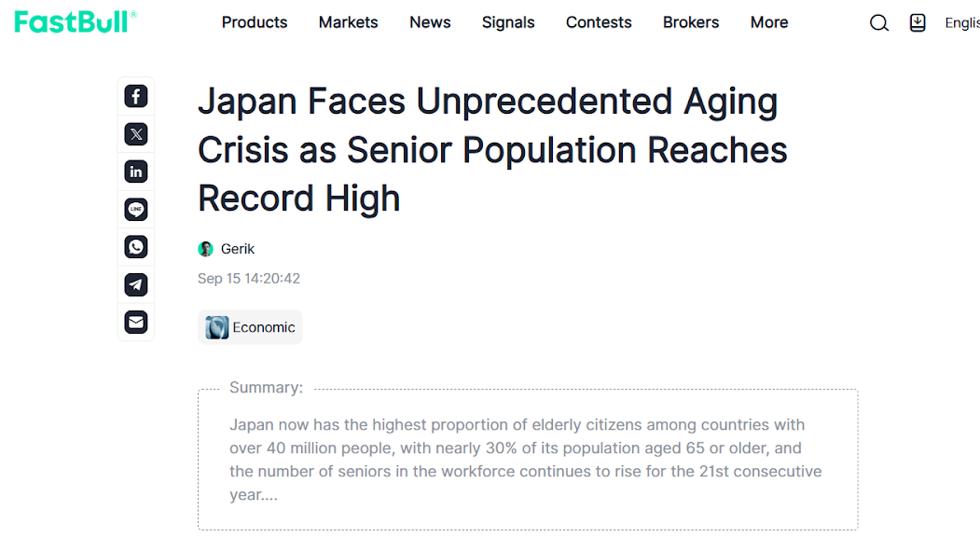This screenshot has height=551, width=980.
Task: Share article on Telegram
Action: [136, 284]
